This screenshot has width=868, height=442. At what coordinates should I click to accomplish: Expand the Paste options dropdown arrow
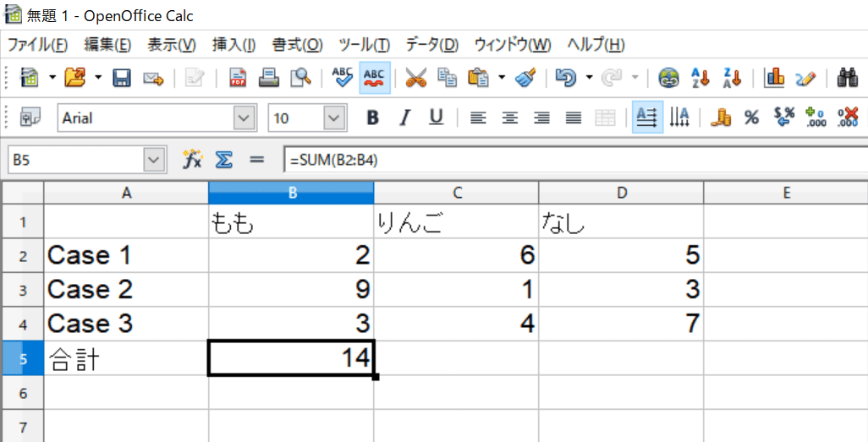[x=502, y=78]
